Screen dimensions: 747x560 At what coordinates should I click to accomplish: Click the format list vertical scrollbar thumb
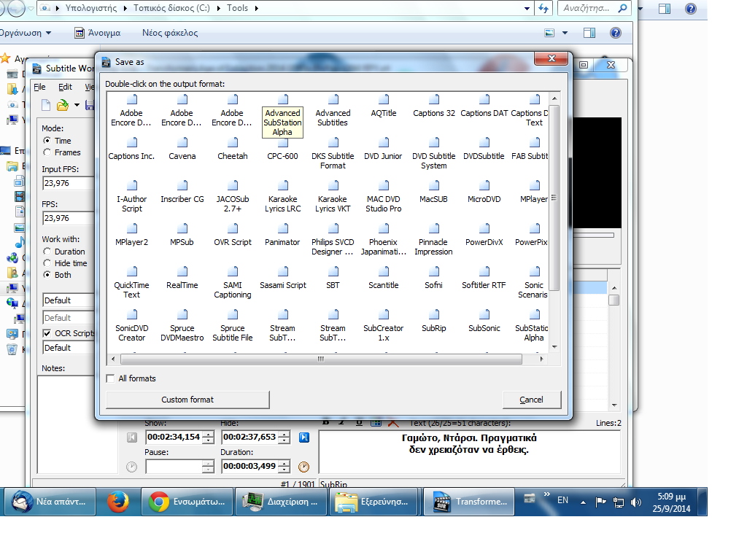coord(554,198)
